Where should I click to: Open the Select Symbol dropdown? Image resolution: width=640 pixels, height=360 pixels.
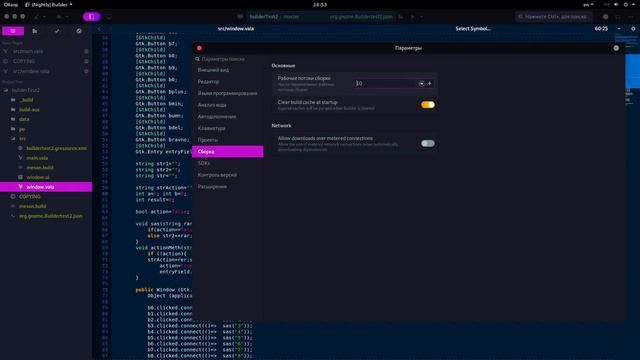[x=473, y=29]
